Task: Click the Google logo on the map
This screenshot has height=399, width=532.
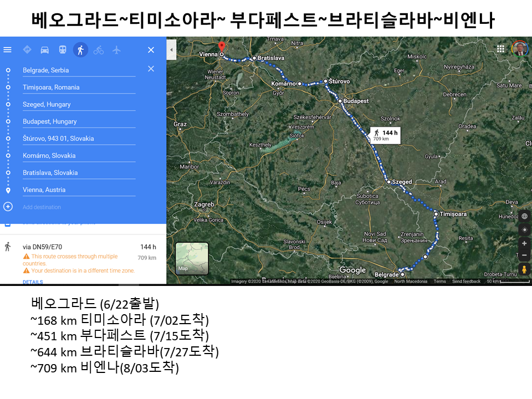Action: coord(352,270)
